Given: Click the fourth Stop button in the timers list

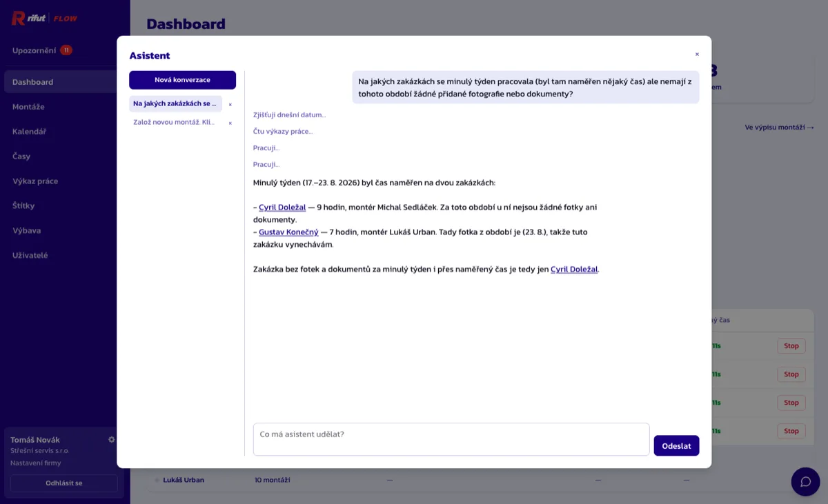Looking at the screenshot, I should point(791,431).
